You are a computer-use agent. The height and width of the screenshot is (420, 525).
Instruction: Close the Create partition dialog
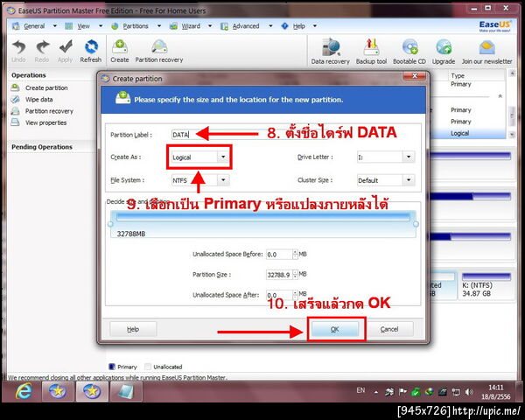415,76
